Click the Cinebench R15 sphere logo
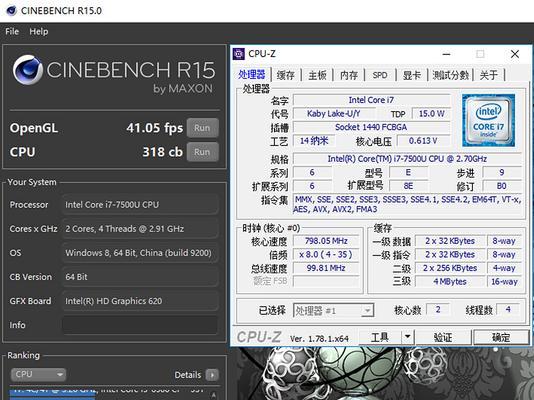Viewport: 534px width, 400px height. 27,70
